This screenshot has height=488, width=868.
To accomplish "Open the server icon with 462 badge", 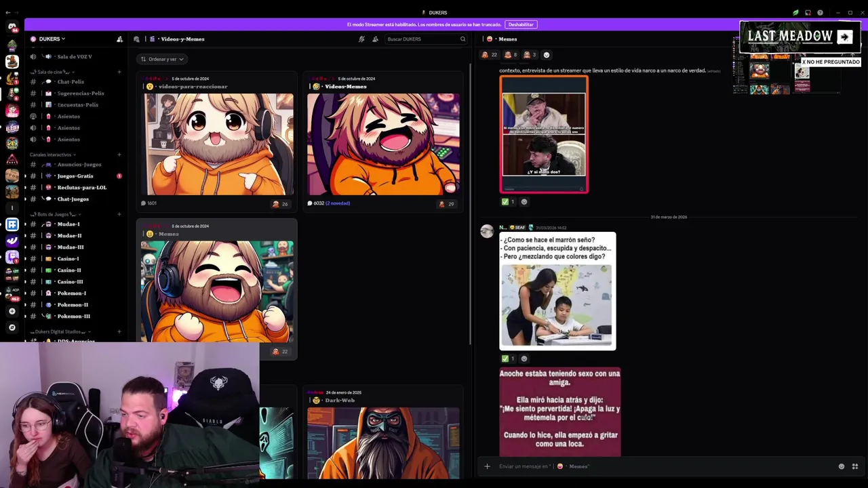I will 12,293.
